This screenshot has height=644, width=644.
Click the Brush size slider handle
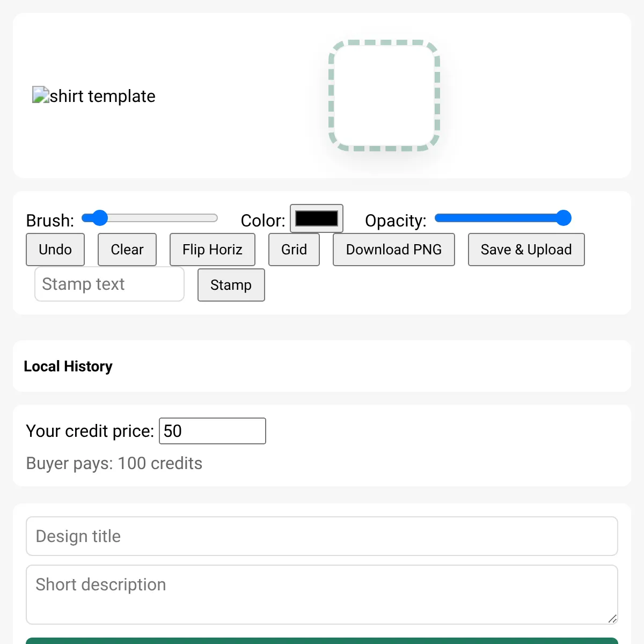[100, 218]
